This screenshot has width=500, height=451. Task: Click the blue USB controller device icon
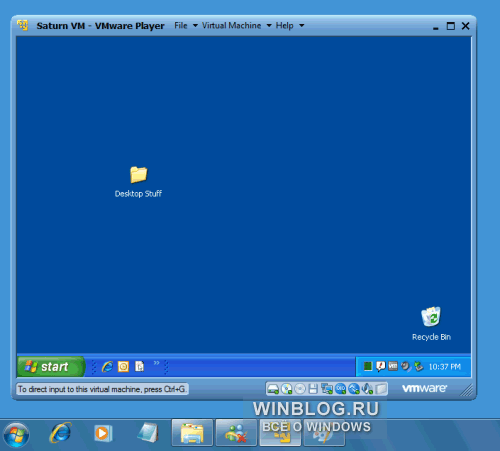coord(354,389)
